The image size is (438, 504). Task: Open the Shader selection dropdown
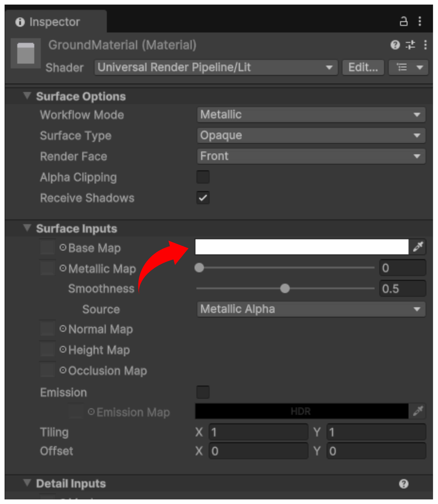216,67
